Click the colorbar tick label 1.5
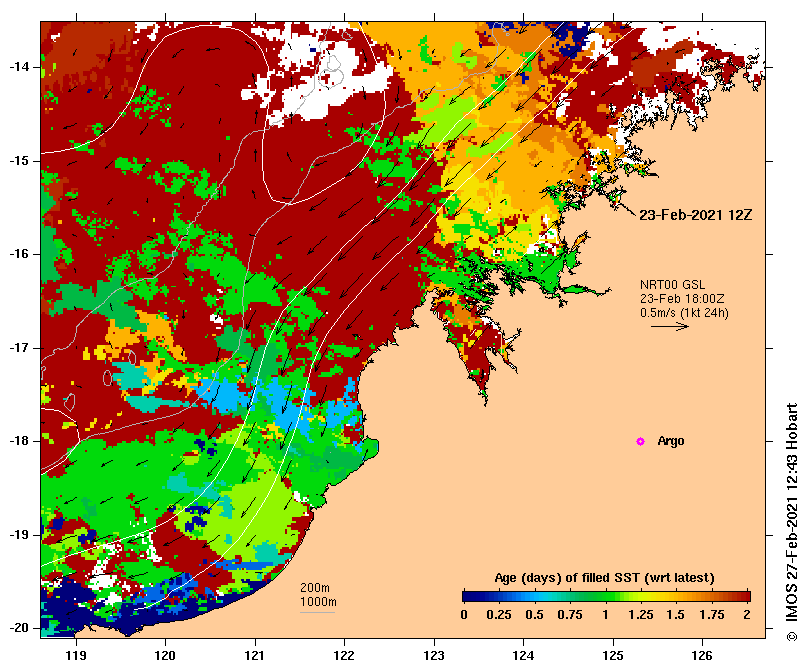809x672 pixels. click(675, 615)
